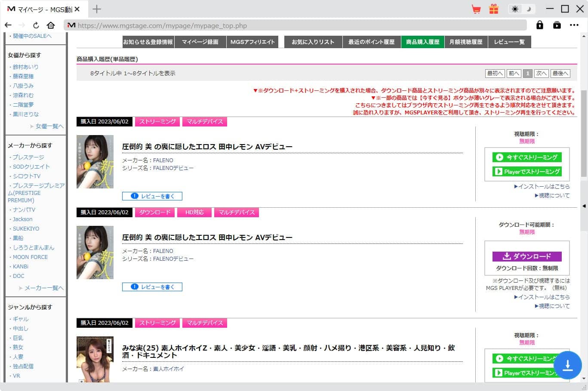Image resolution: width=588 pixels, height=391 pixels.
Task: Open 八掛うみ in the sidebar
Action: click(x=23, y=86)
